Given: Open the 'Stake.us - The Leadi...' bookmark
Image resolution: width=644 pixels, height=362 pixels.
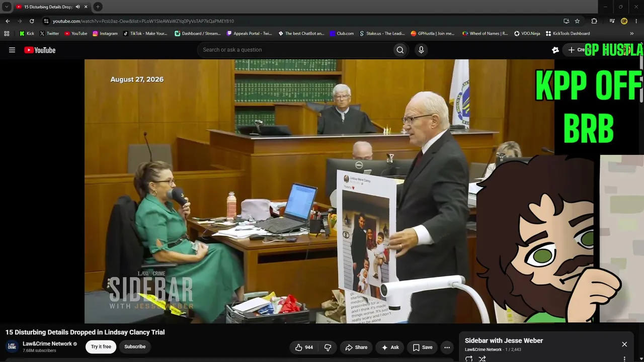Looking at the screenshot, I should (382, 34).
